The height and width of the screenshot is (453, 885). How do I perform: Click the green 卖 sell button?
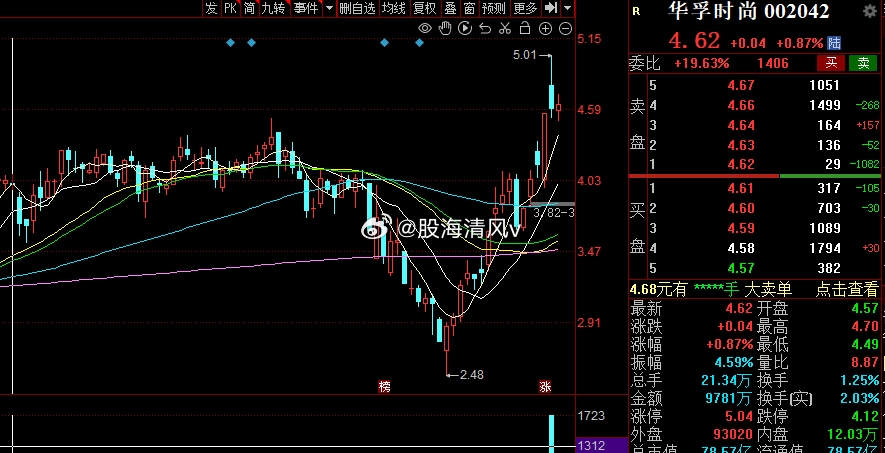(x=863, y=63)
